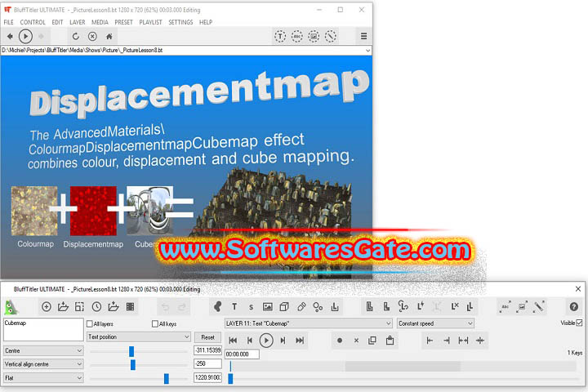Click the previous key button

coord(249,341)
